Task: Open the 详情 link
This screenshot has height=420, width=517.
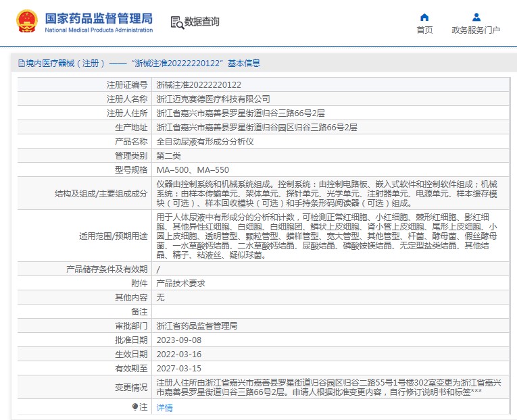Action: click(x=164, y=407)
